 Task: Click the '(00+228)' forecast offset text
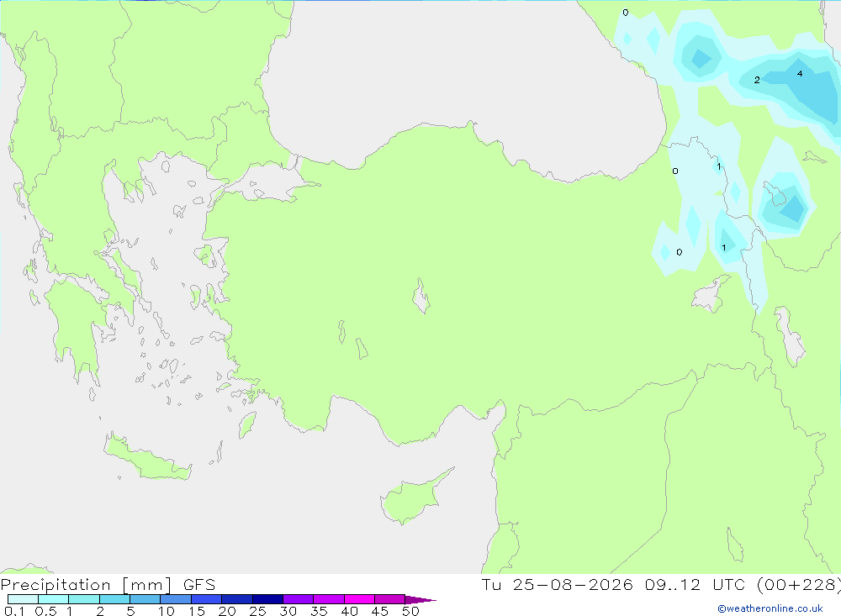tap(798, 584)
